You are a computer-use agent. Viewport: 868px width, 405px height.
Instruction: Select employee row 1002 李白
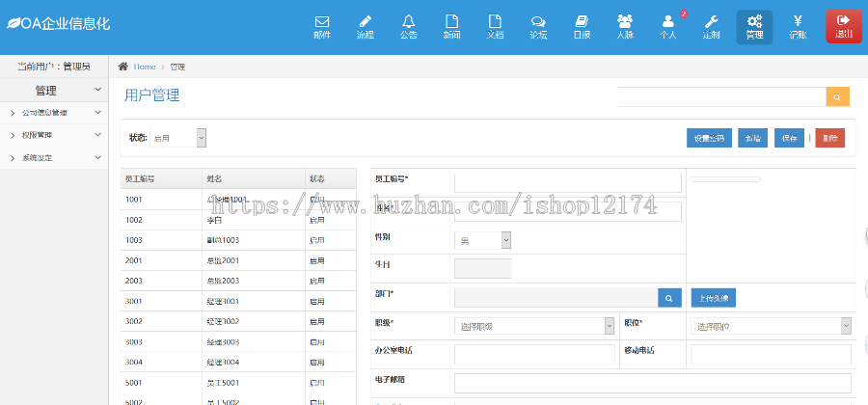click(238, 220)
